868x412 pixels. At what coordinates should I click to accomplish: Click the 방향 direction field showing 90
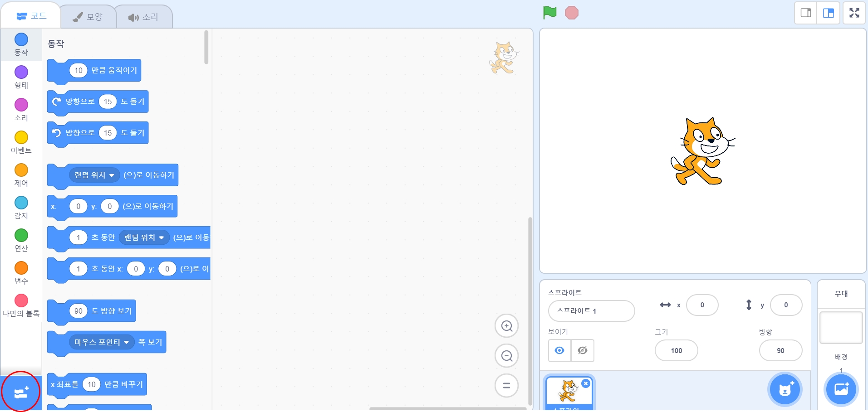(x=780, y=350)
